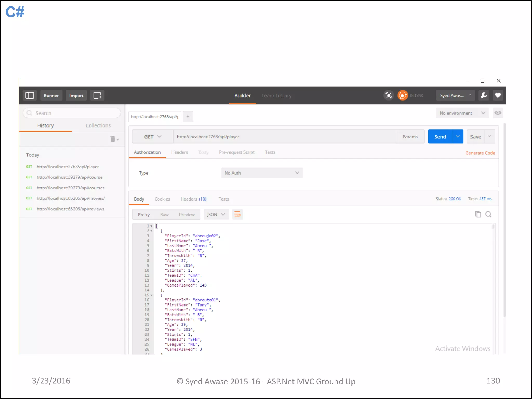532x399 pixels.
Task: Open the JSON format dropdown
Action: (216, 214)
